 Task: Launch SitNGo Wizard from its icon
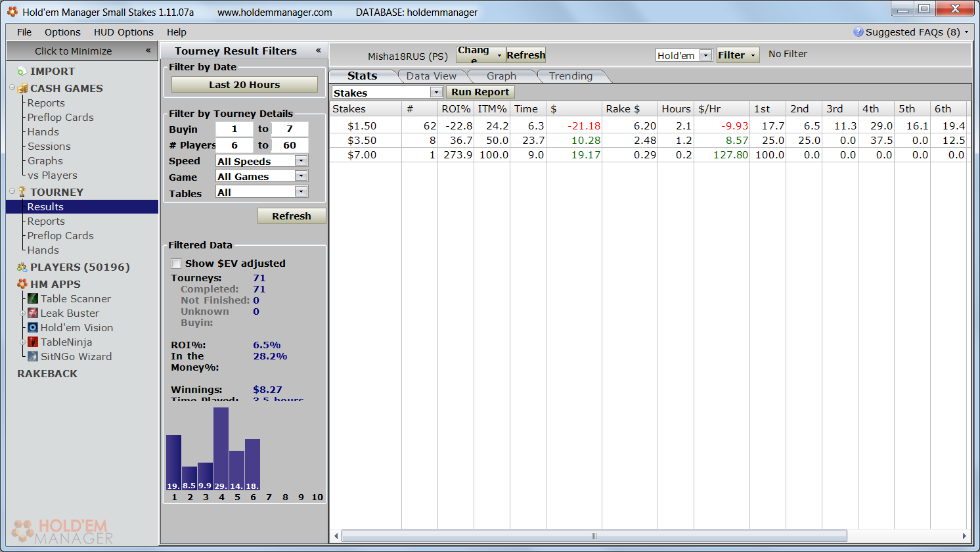click(33, 357)
